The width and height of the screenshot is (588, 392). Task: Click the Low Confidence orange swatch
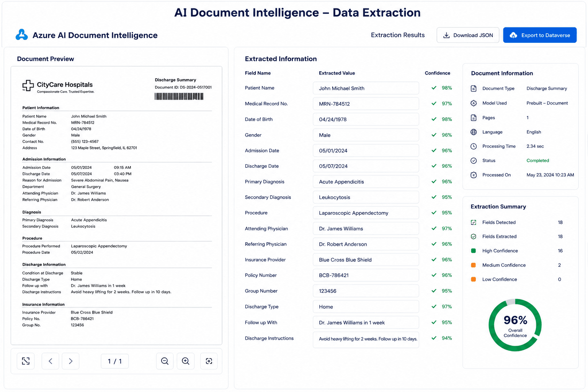click(x=474, y=279)
